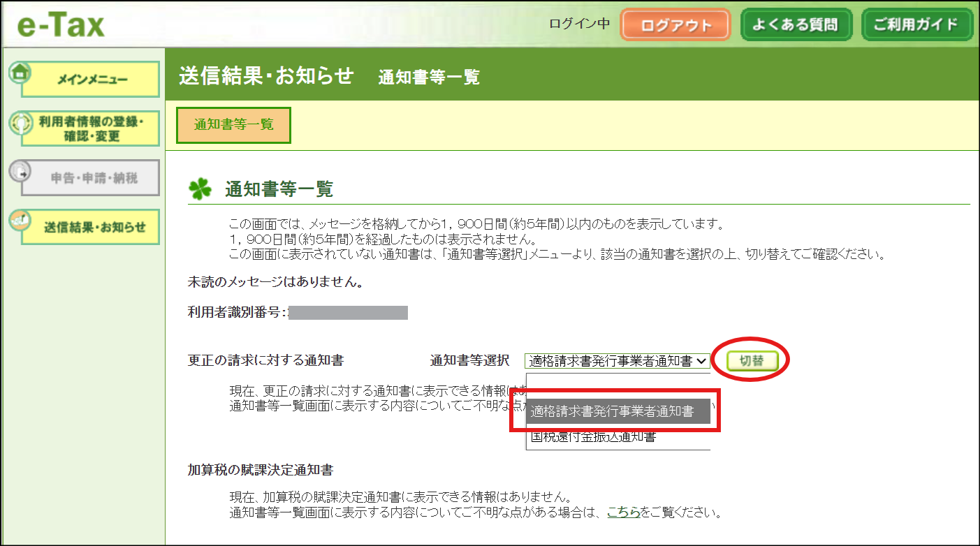Click the 切替 button

pyautogui.click(x=752, y=361)
